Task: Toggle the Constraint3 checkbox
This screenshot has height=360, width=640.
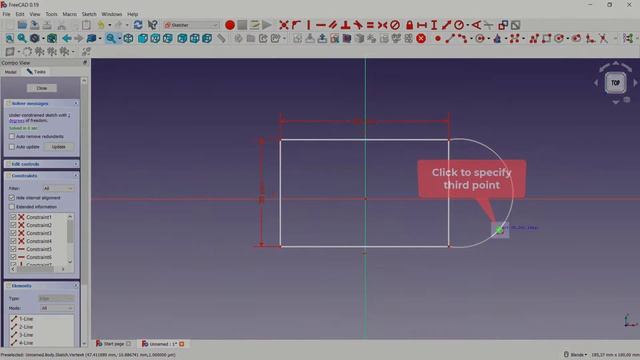Action: 13,233
